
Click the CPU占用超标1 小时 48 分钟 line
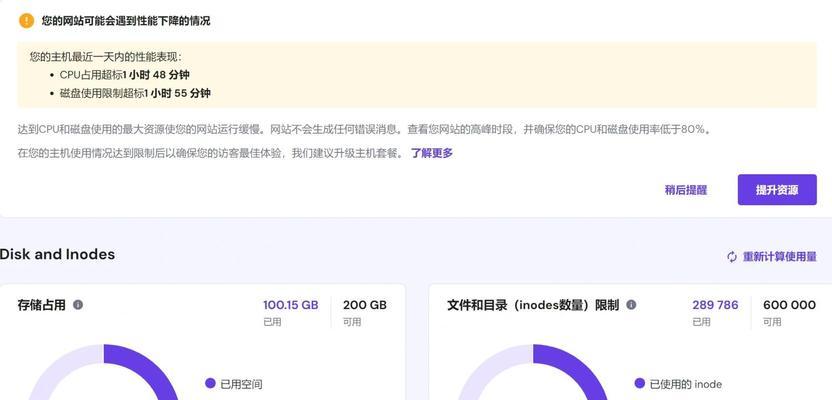(125, 75)
